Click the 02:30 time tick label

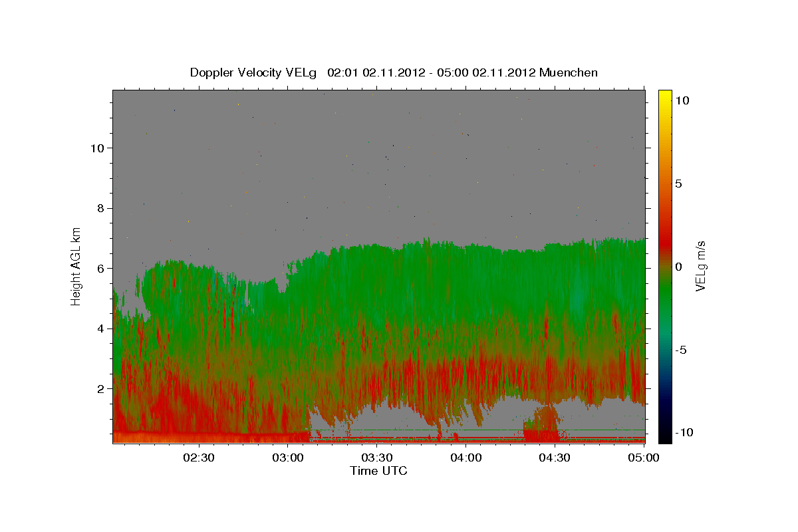point(199,458)
